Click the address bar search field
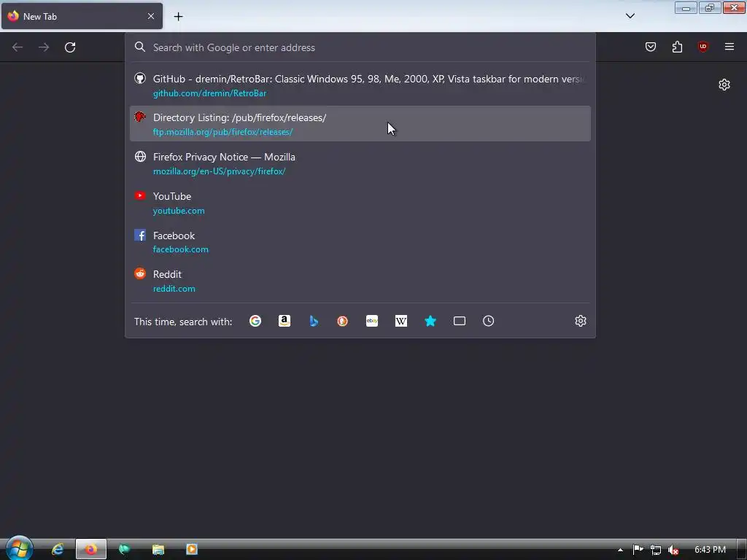The image size is (747, 560). [360, 47]
